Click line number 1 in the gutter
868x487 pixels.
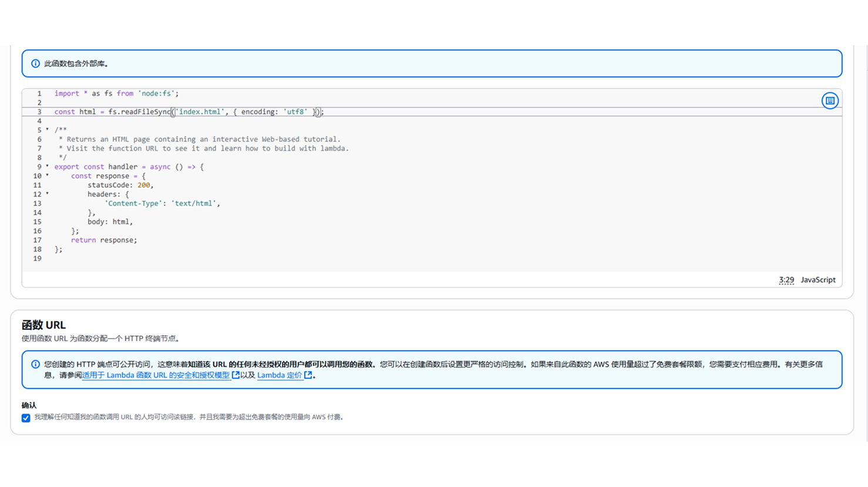click(39, 93)
